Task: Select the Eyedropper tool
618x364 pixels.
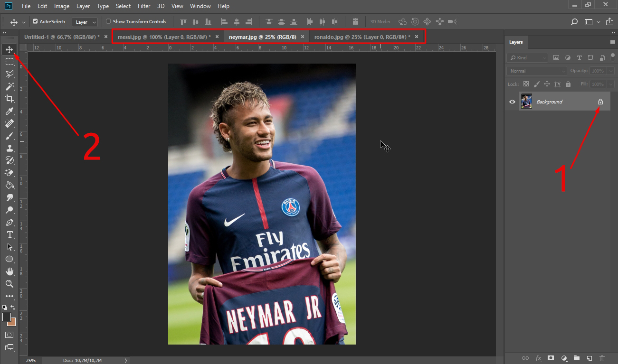Action: (9, 111)
